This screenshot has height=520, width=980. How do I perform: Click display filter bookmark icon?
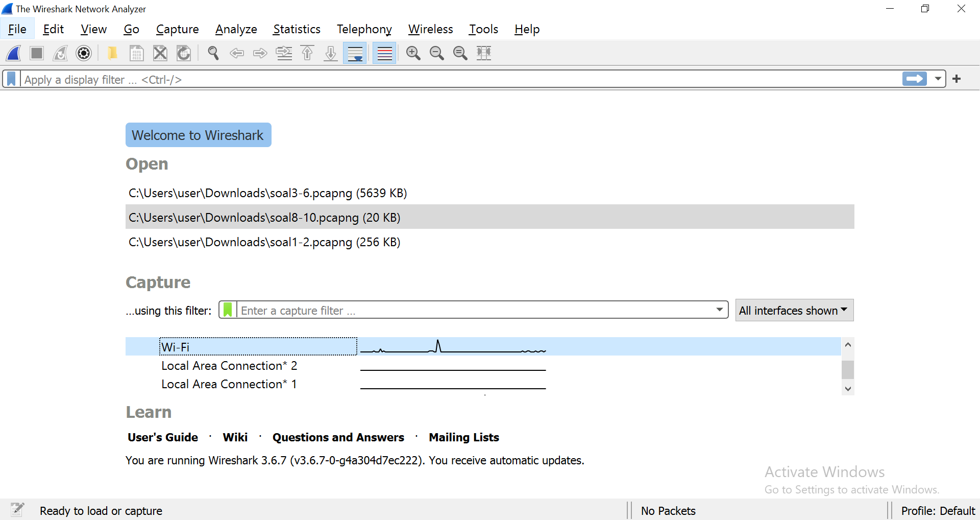[11, 79]
